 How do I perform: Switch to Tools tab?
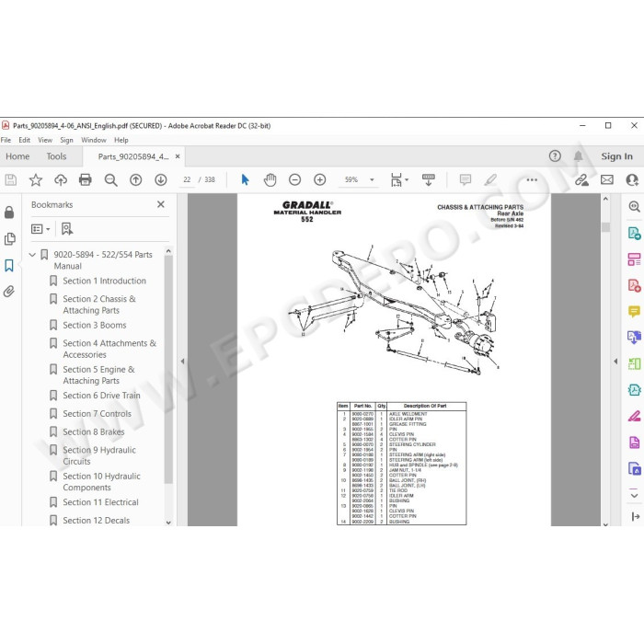tap(56, 156)
